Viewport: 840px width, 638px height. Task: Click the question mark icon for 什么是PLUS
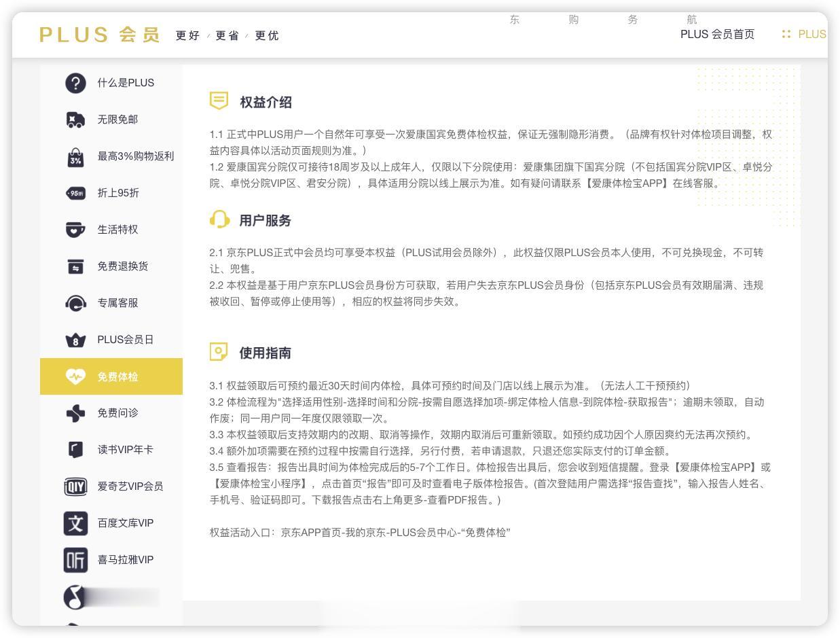75,83
